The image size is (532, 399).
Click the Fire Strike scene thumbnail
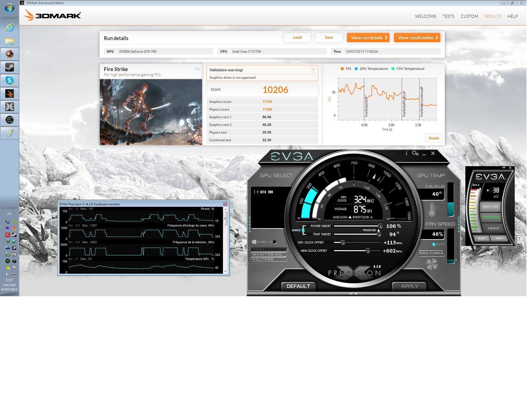[x=151, y=112]
